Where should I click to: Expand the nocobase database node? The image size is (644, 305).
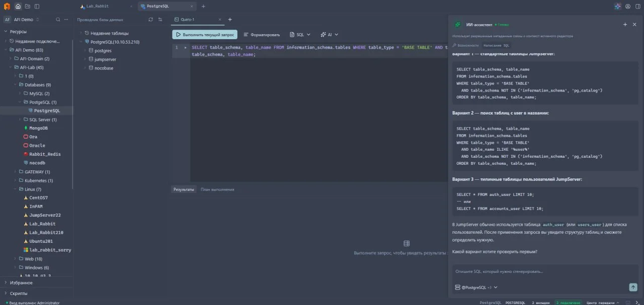[85, 68]
